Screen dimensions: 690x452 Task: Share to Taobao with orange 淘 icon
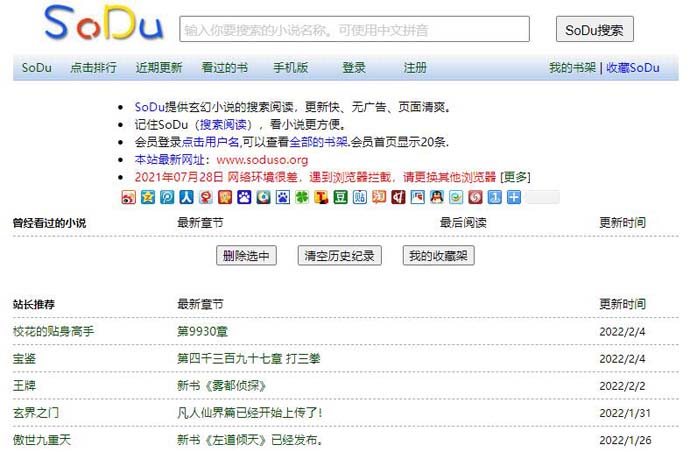point(379,197)
